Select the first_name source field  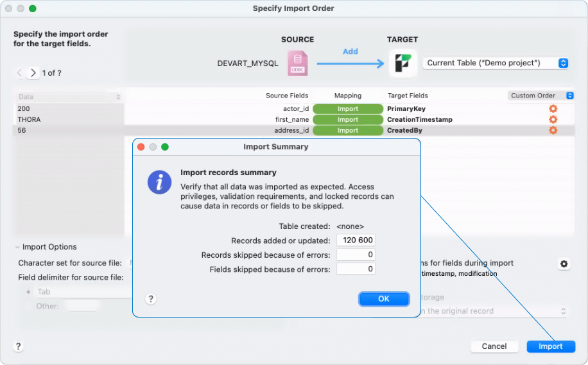[292, 119]
